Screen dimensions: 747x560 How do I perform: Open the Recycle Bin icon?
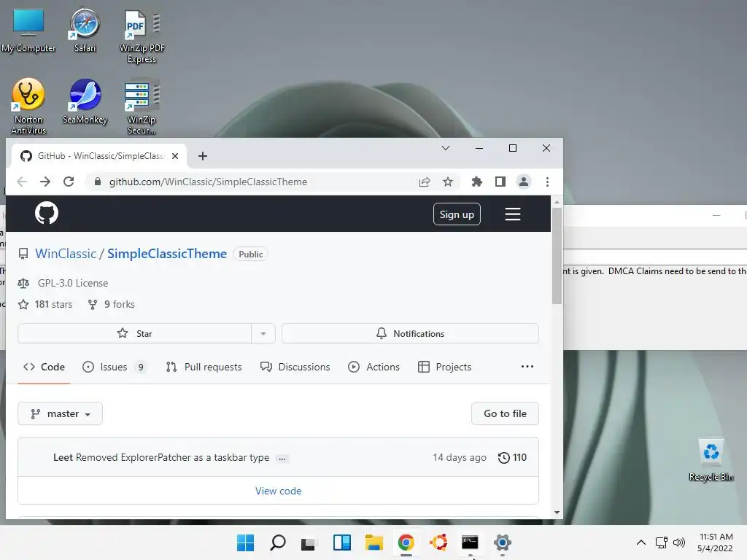(711, 459)
